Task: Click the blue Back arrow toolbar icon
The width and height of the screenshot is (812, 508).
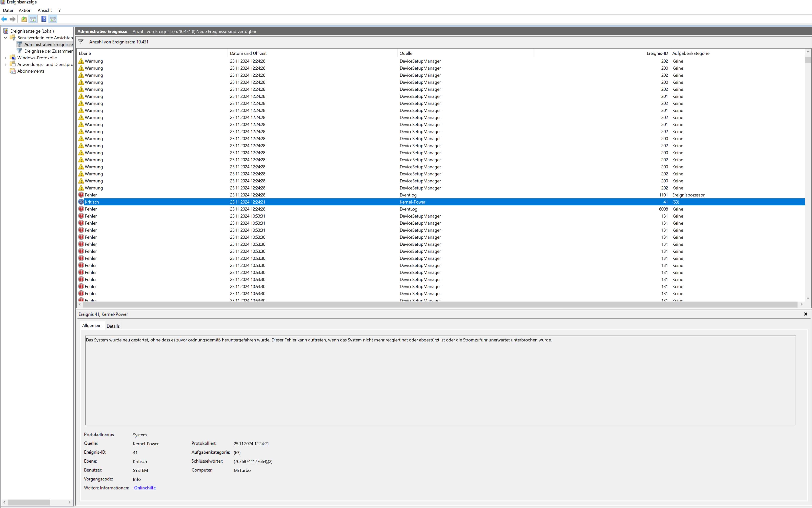Action: click(x=4, y=19)
